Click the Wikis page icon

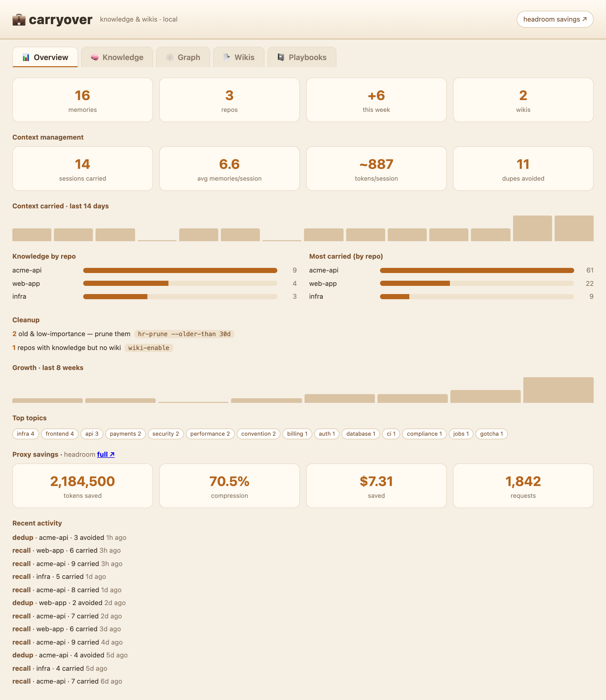point(226,57)
